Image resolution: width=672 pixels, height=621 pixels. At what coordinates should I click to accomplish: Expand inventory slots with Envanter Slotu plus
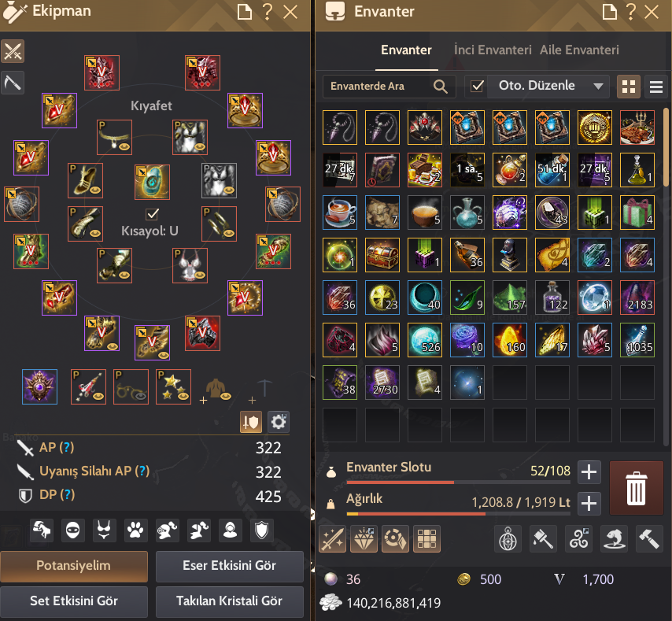coord(589,472)
